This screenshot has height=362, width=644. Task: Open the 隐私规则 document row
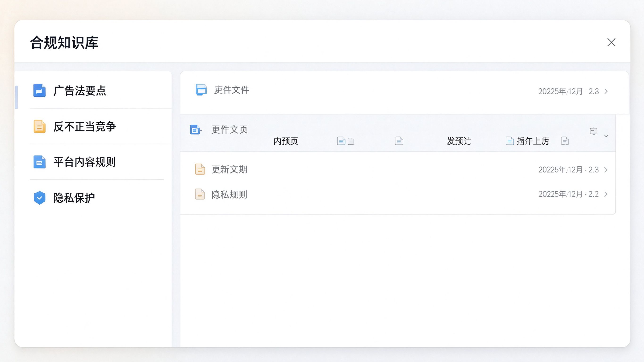[x=398, y=194]
